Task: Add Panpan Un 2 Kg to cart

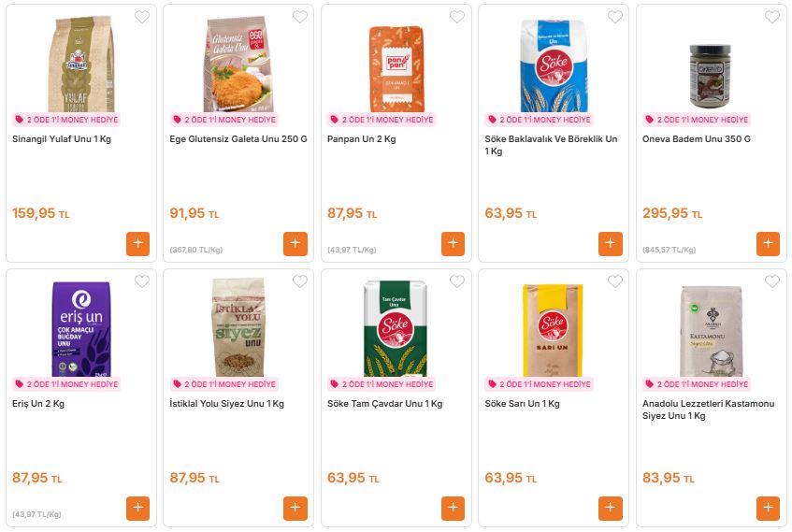Action: click(x=453, y=243)
